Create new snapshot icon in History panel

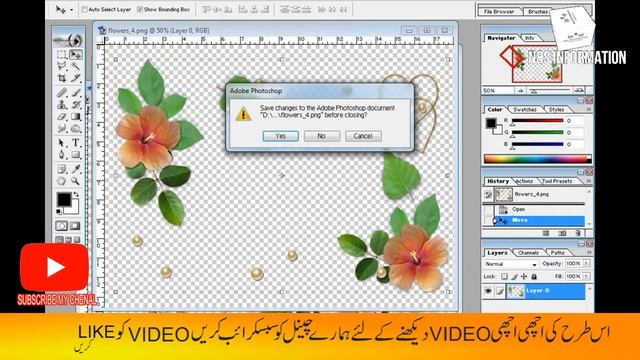[562, 233]
